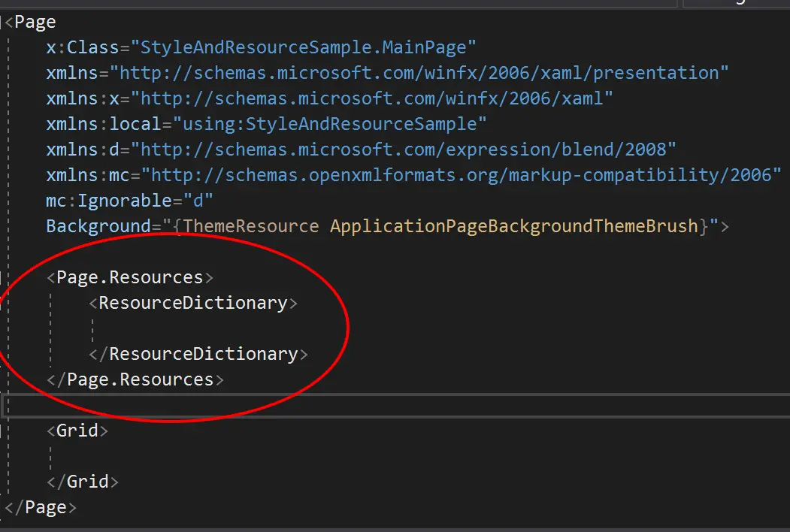Click the closing ResourceDictionary tag
This screenshot has width=790, height=532.
click(x=198, y=354)
